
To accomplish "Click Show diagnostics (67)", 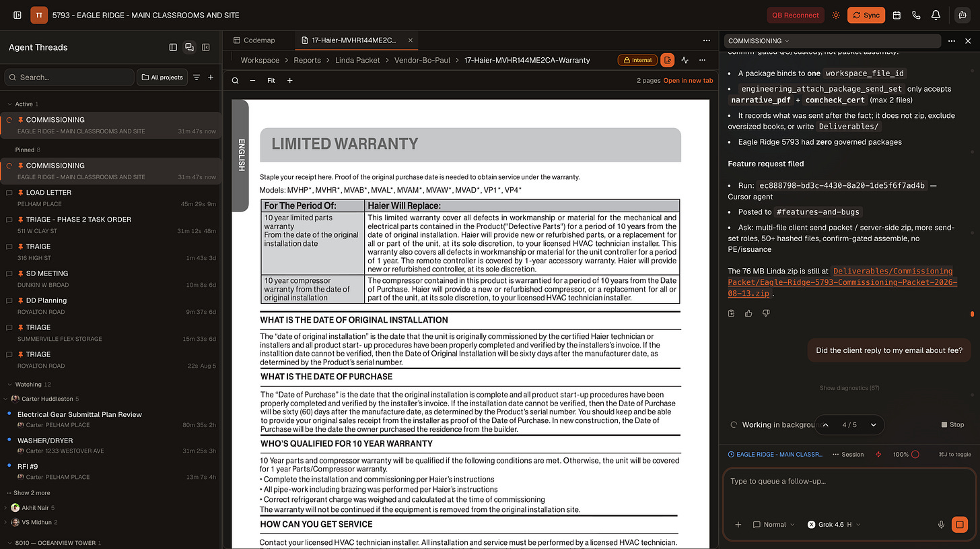I will pos(849,388).
